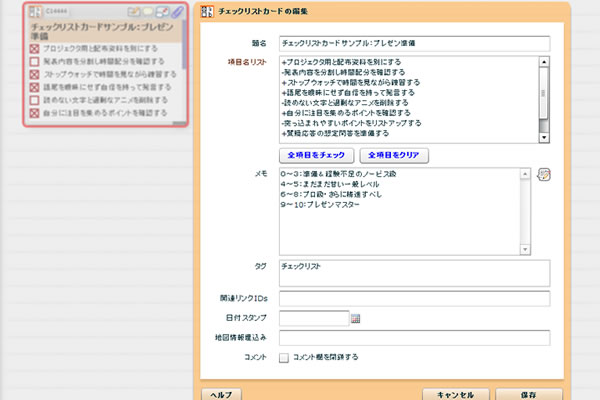Check the 発表内容を分割し時間配分を確認する item

pyautogui.click(x=36, y=60)
